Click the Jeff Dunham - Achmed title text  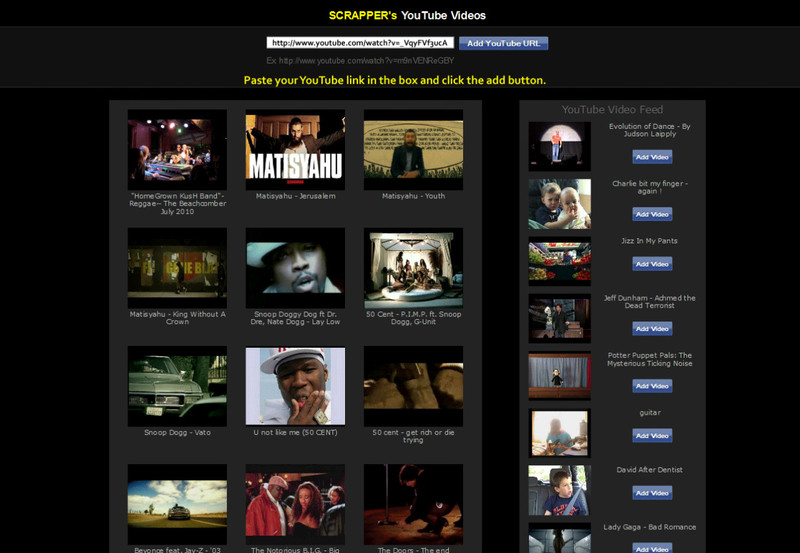(649, 301)
